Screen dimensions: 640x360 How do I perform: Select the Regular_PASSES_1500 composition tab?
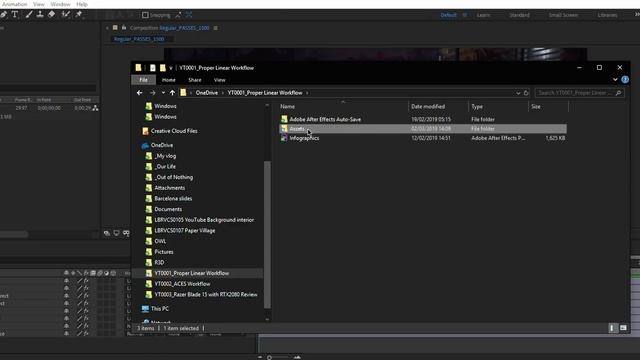(139, 39)
